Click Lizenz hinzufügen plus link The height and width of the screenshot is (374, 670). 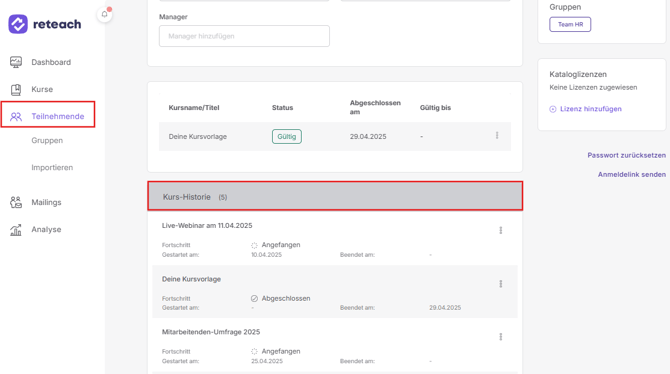coord(585,109)
